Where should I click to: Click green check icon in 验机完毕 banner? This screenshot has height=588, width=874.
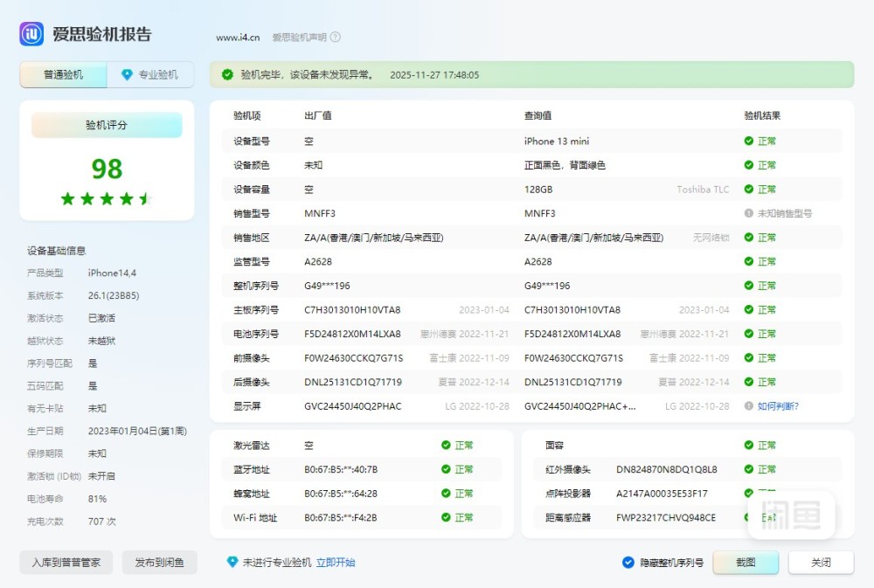click(227, 74)
